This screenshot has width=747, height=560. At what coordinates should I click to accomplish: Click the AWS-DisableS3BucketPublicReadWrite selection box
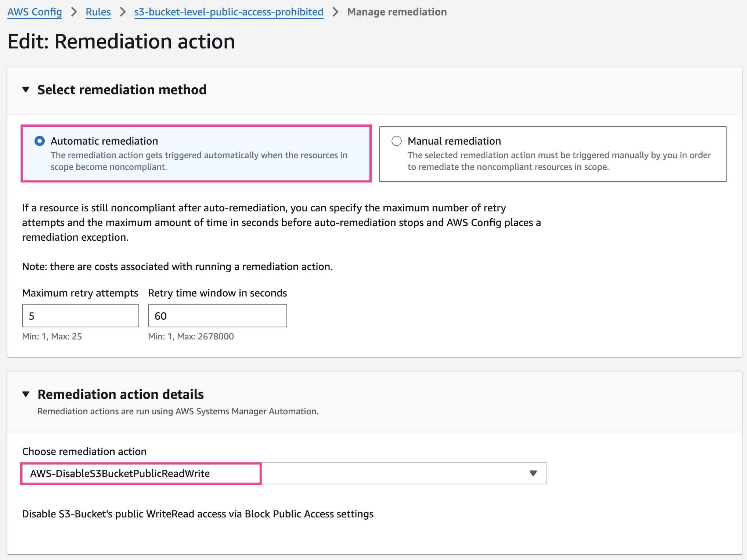pos(141,473)
